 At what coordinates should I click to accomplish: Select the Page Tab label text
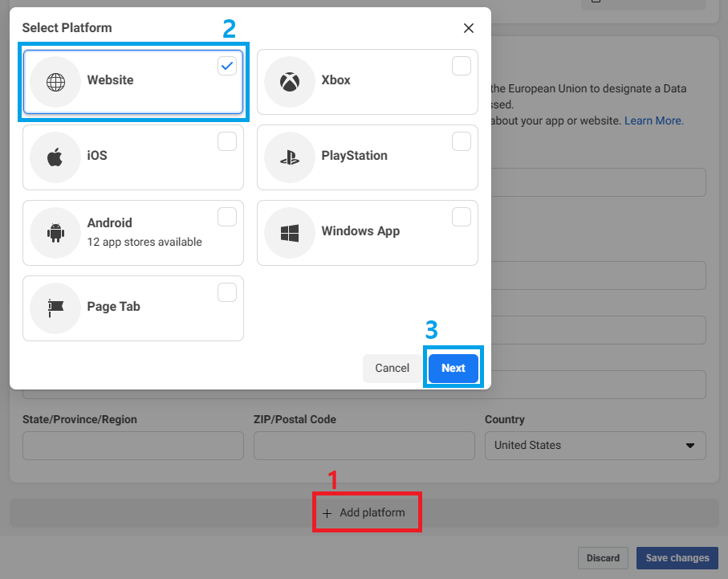(114, 307)
